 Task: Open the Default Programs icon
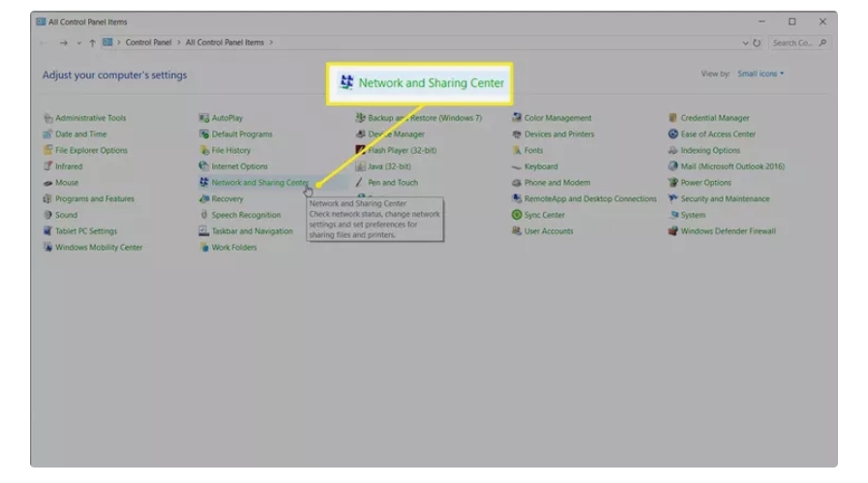point(204,134)
